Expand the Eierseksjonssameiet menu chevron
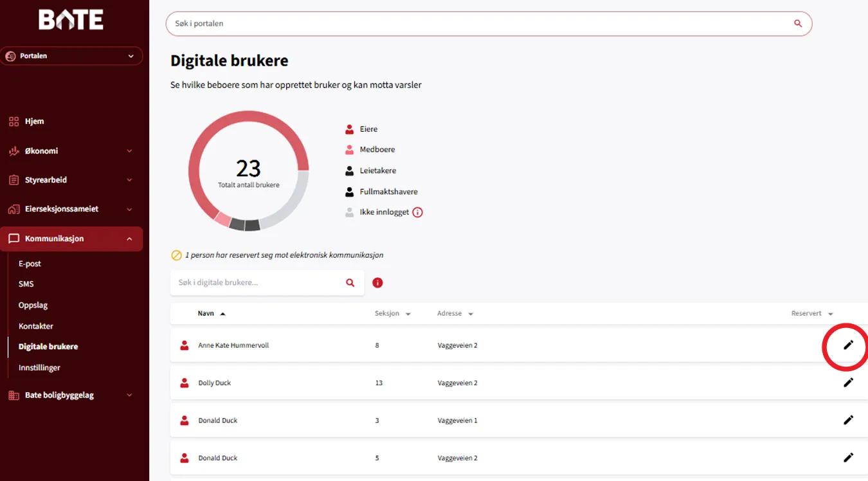This screenshot has width=868, height=481. [x=129, y=209]
